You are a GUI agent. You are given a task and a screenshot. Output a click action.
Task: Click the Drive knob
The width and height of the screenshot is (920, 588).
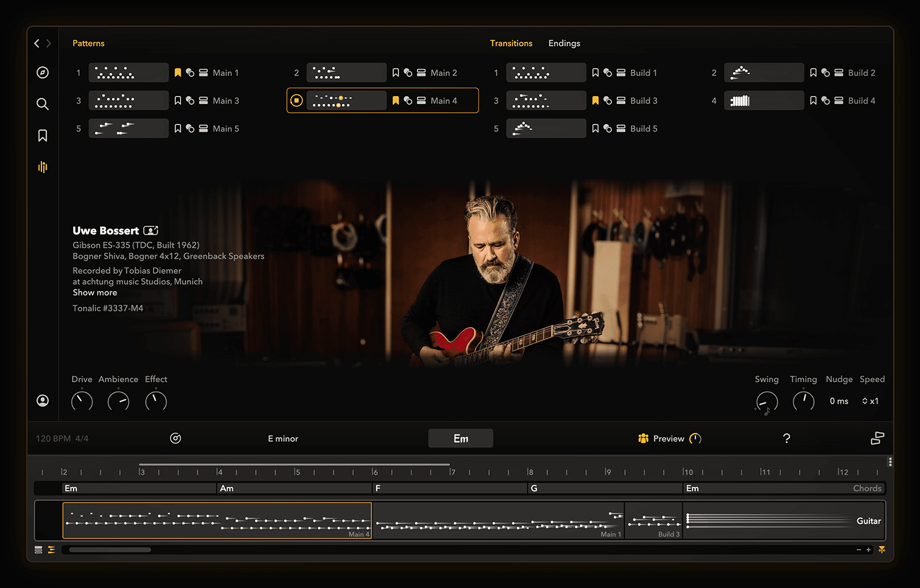coord(82,401)
